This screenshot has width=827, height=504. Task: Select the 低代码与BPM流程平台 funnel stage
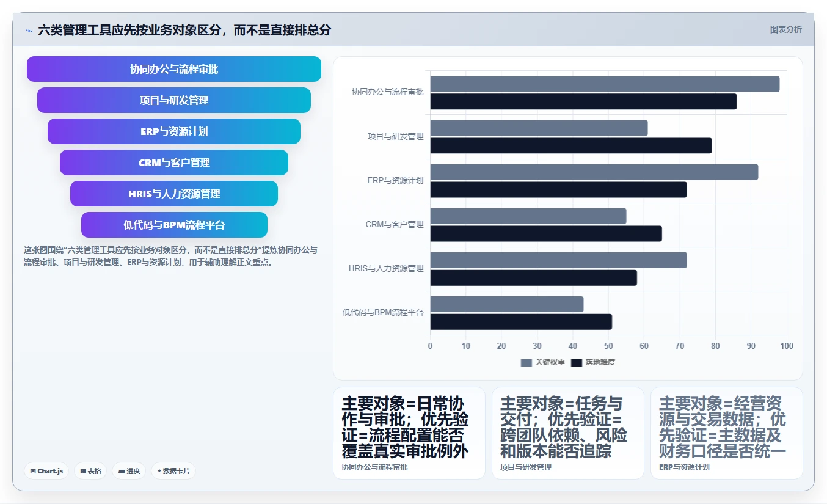174,225
